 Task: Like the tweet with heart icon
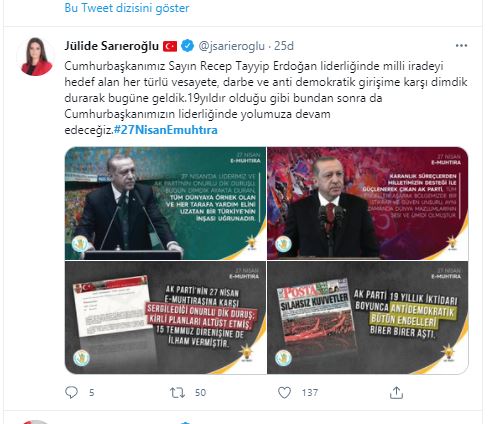click(284, 393)
